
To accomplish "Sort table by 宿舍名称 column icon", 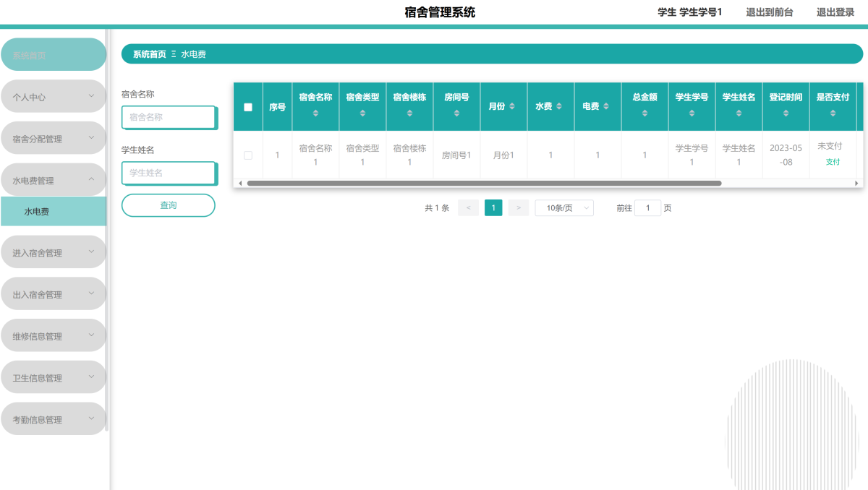I will coord(315,113).
